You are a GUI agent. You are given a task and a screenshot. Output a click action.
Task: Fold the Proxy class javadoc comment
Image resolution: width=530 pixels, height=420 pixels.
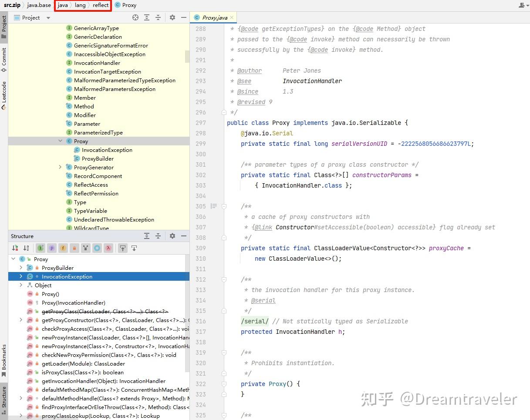(224, 112)
